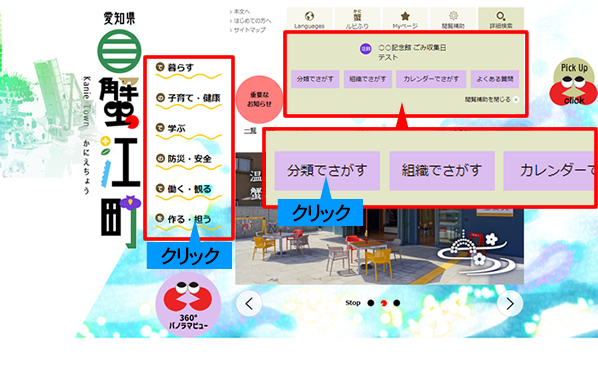
Task: Open 詳細検索 magnifier tab
Action: [x=501, y=19]
